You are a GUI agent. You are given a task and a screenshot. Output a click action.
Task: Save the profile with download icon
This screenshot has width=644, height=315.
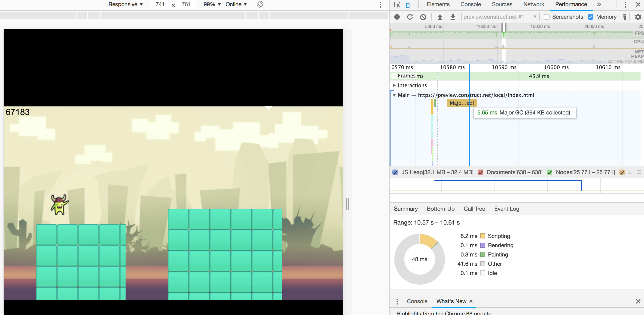coord(453,17)
